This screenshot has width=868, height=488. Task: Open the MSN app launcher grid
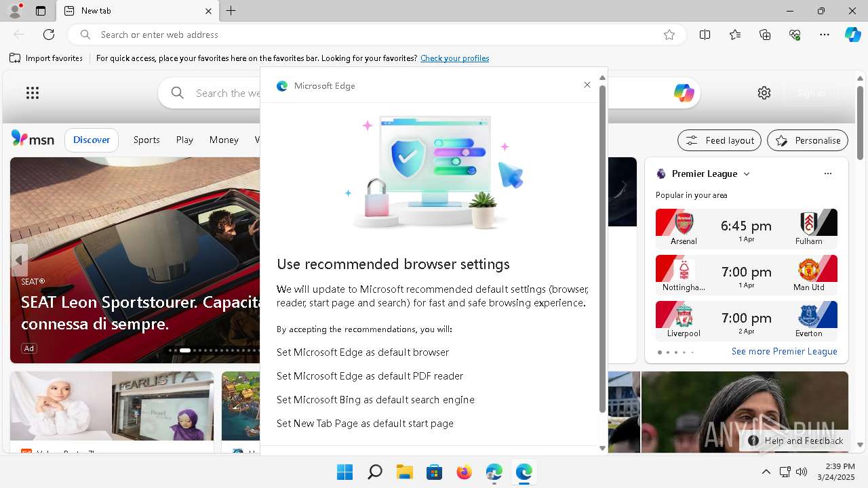33,93
